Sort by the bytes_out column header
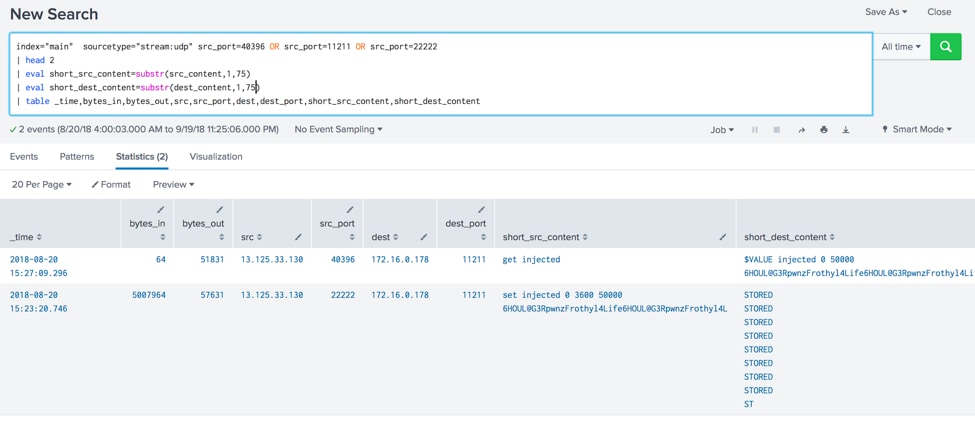 point(203,230)
